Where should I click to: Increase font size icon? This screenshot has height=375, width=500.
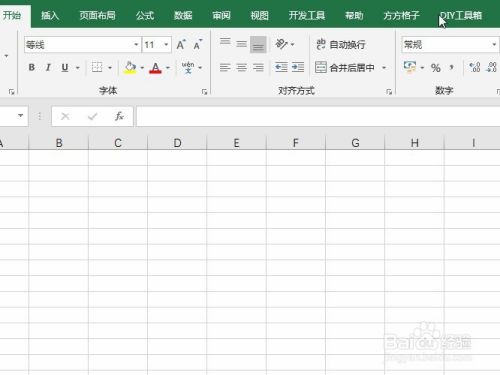point(181,45)
